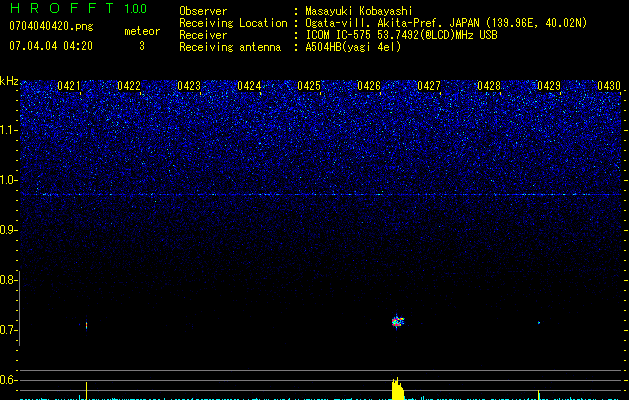629x400 pixels.
Task: Click the antenna A504HB(yagi 4el) value
Action: click(x=353, y=47)
